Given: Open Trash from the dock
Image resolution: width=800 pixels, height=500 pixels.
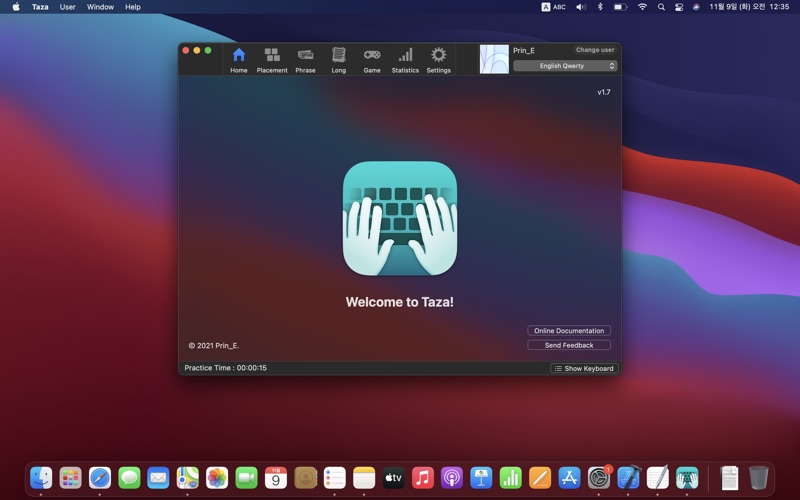Looking at the screenshot, I should pyautogui.click(x=759, y=478).
